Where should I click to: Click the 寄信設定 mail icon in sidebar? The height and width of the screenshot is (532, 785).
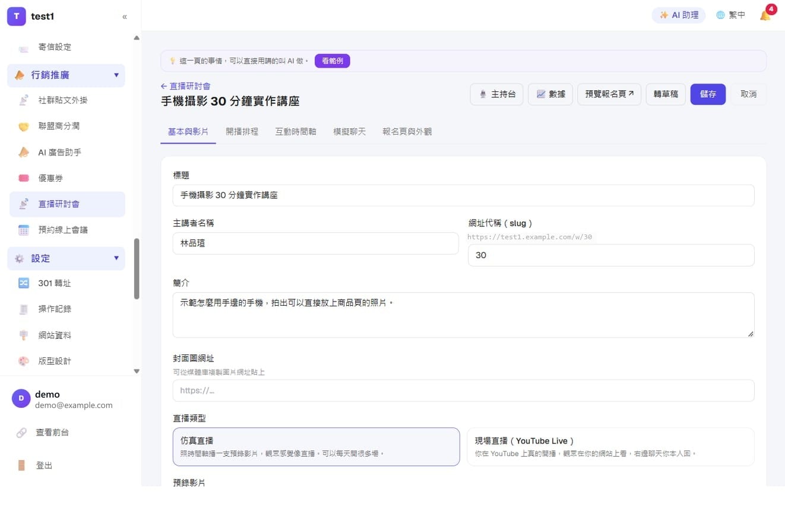tap(24, 49)
